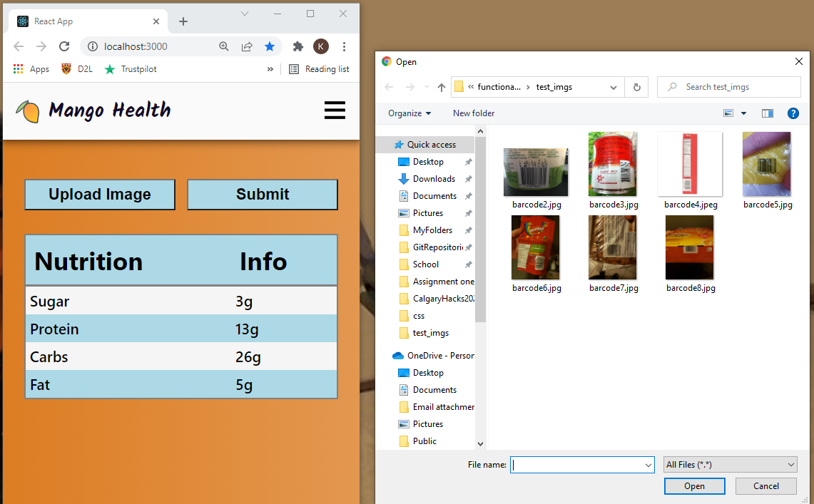Select the barcode2.jpg thumbnail
The height and width of the screenshot is (504, 814).
point(536,172)
